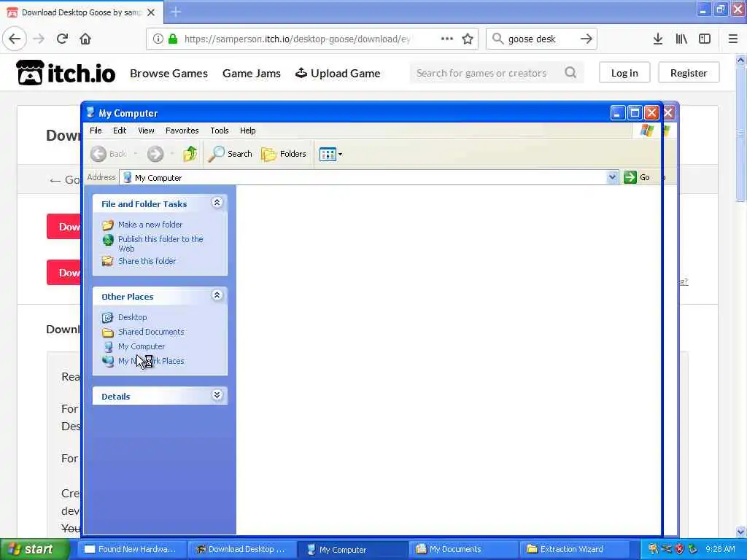Switch to Download Desktop taskbar button
The width and height of the screenshot is (747, 560).
(241, 549)
